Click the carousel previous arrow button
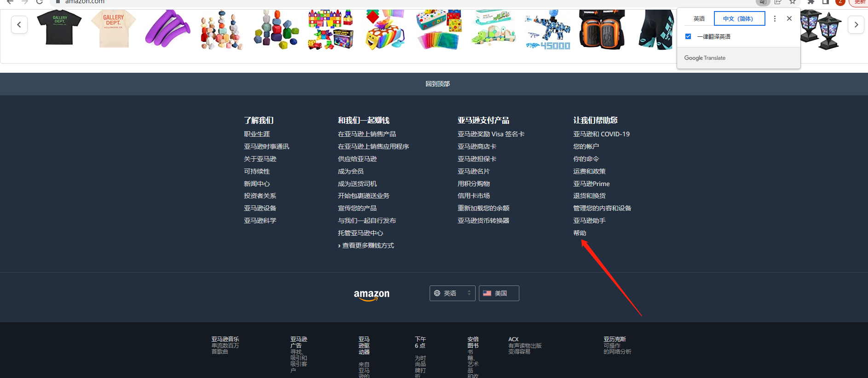 tap(19, 25)
